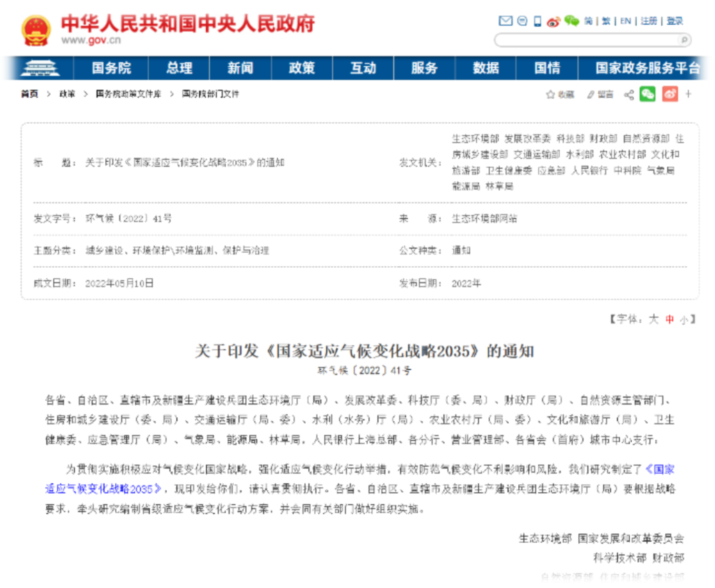The image size is (715, 588).
Task: Click the star 收藏 favorite icon
Action: [x=550, y=94]
